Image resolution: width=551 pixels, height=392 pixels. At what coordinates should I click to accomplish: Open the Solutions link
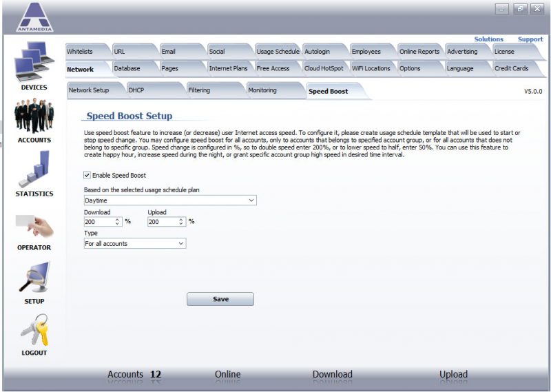point(488,39)
